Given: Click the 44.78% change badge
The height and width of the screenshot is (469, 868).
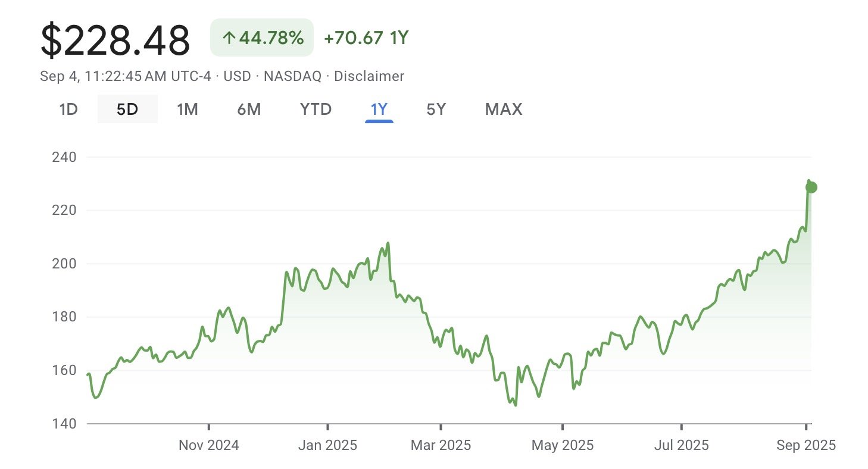Looking at the screenshot, I should click(x=262, y=38).
